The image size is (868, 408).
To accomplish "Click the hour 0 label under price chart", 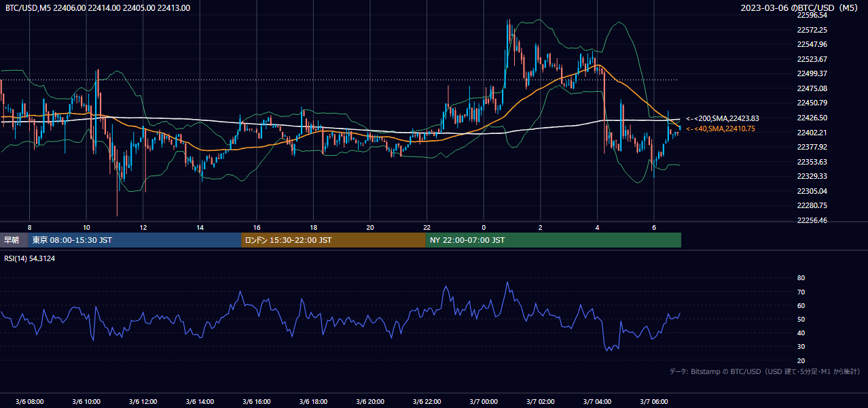I will point(484,227).
